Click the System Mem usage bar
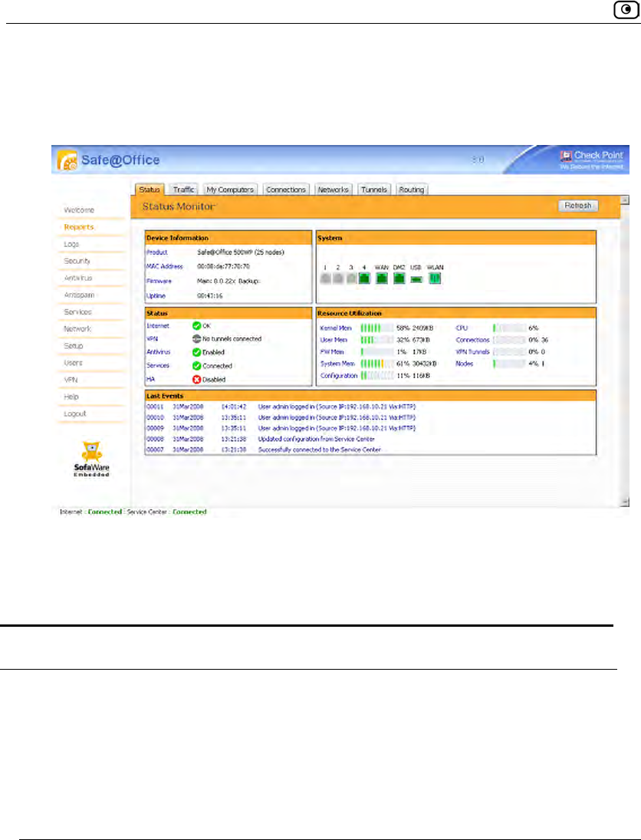641x840 pixels. pyautogui.click(x=377, y=364)
